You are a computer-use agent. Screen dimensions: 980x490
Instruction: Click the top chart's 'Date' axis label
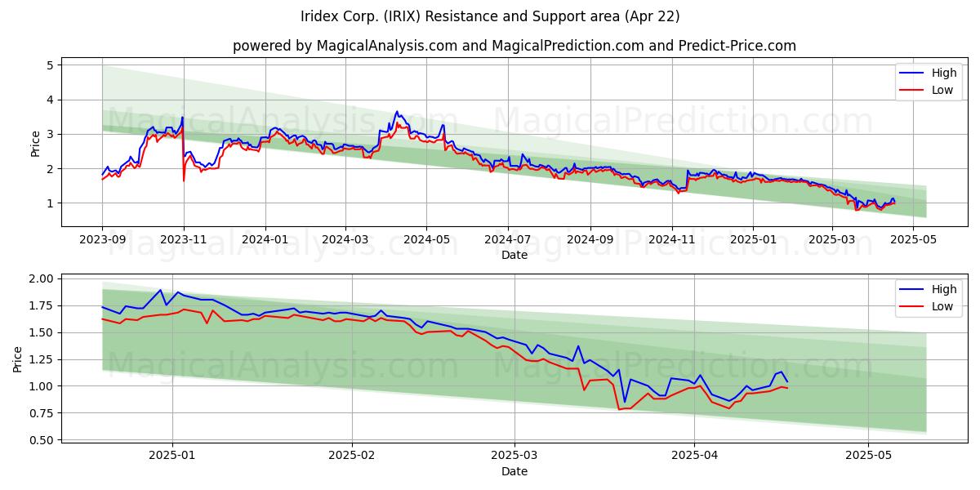pyautogui.click(x=514, y=255)
